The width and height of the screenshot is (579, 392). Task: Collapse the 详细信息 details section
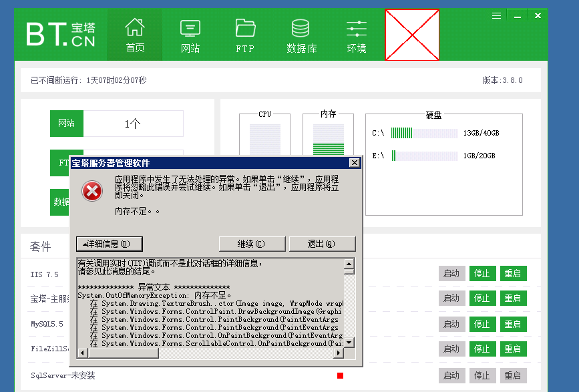pyautogui.click(x=110, y=244)
